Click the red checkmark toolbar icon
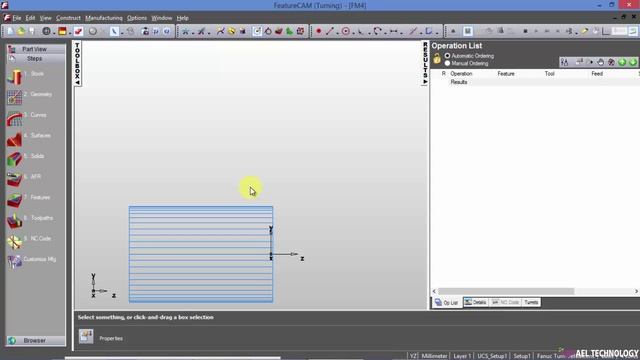640x360 pixels. pos(78,31)
